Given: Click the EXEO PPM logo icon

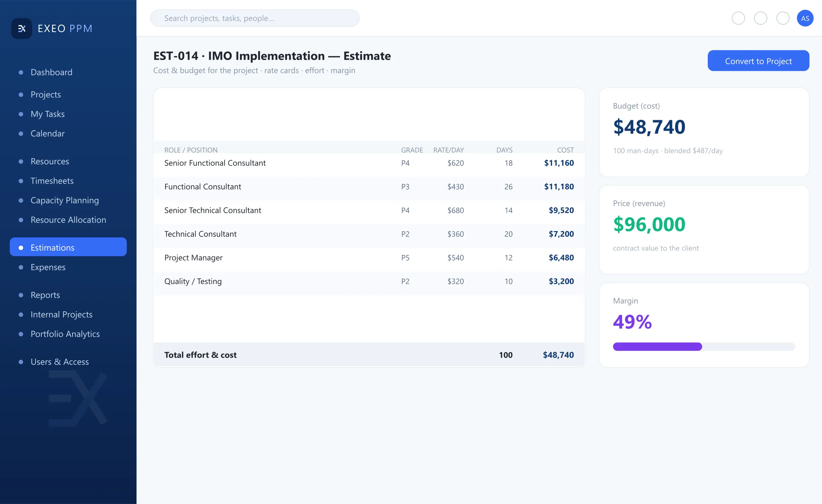Looking at the screenshot, I should 22,28.
